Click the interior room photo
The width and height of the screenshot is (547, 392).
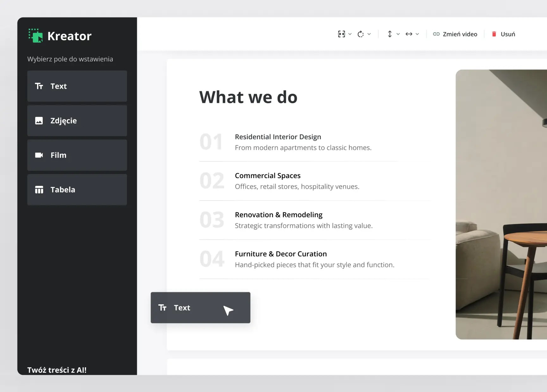pyautogui.click(x=501, y=205)
